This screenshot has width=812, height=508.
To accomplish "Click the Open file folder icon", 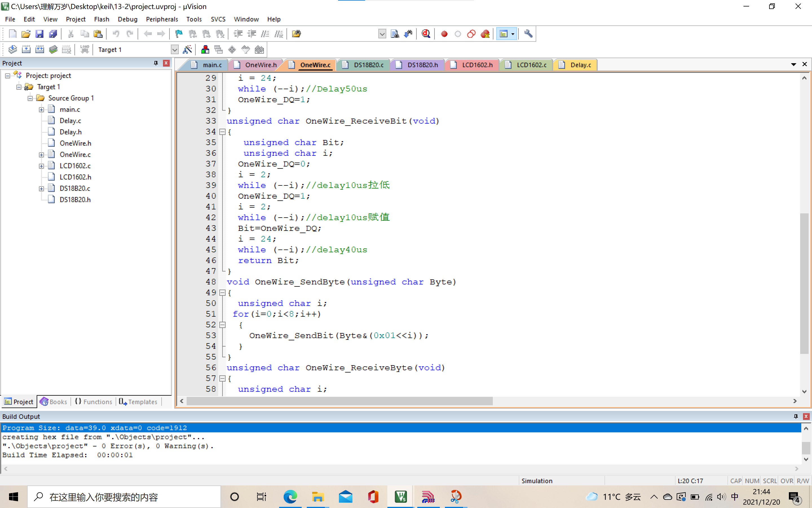I will (x=26, y=34).
